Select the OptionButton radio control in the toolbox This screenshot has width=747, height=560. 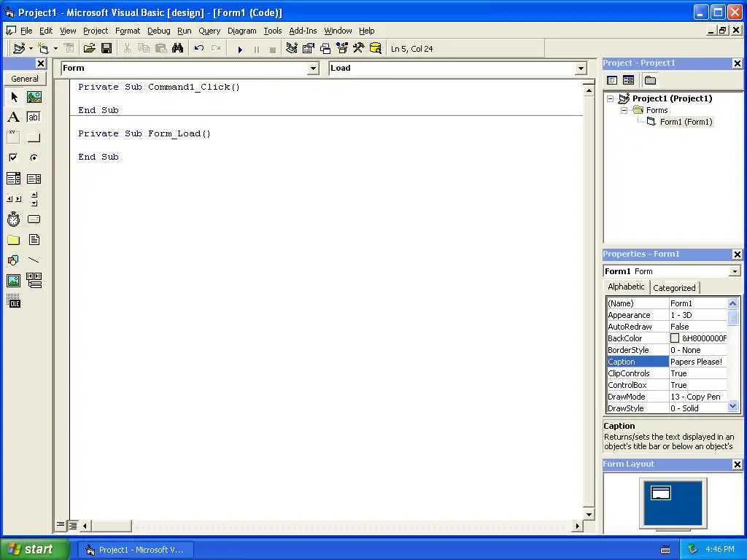pyautogui.click(x=34, y=157)
